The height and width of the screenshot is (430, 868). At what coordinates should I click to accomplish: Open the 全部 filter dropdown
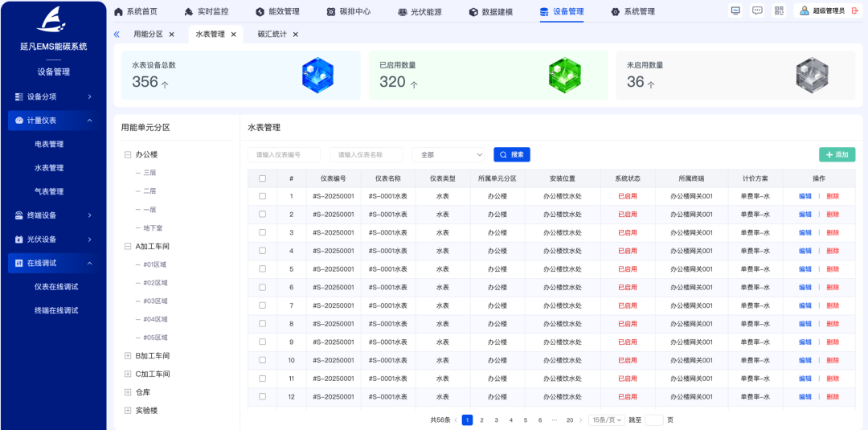448,154
